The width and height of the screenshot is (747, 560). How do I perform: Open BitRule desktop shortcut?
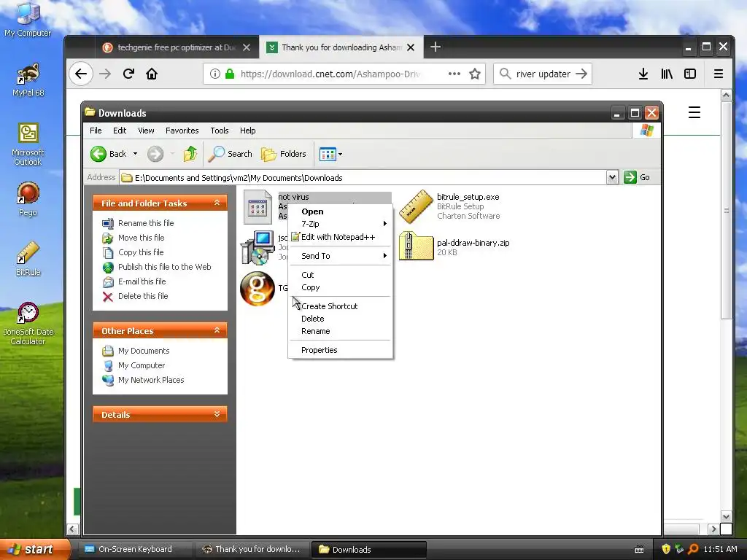[28, 259]
